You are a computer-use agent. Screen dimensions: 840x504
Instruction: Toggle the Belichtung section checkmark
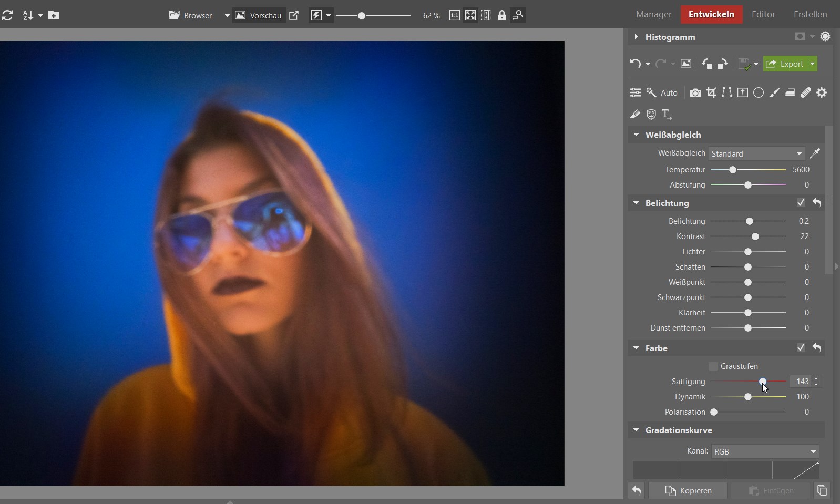click(x=801, y=203)
